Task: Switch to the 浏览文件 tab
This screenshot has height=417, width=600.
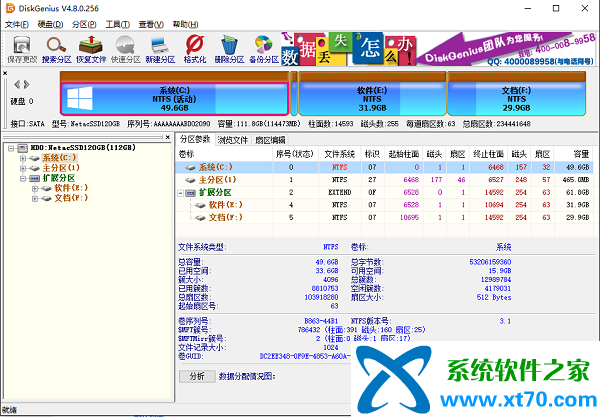Action: pos(233,140)
